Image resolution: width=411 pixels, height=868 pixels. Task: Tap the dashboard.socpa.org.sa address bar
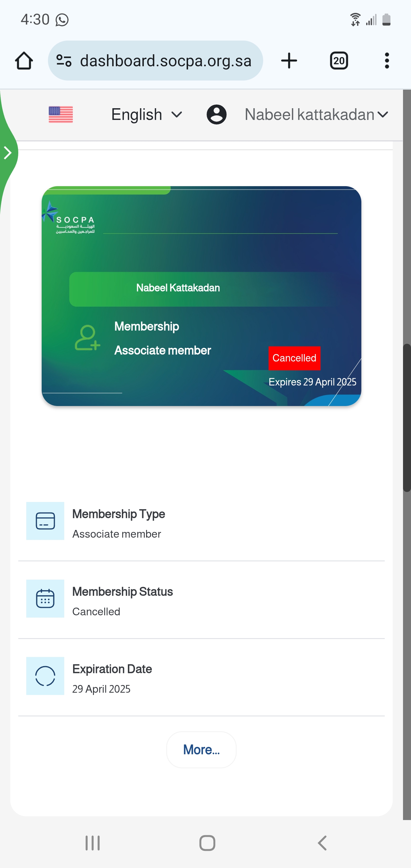pyautogui.click(x=155, y=61)
